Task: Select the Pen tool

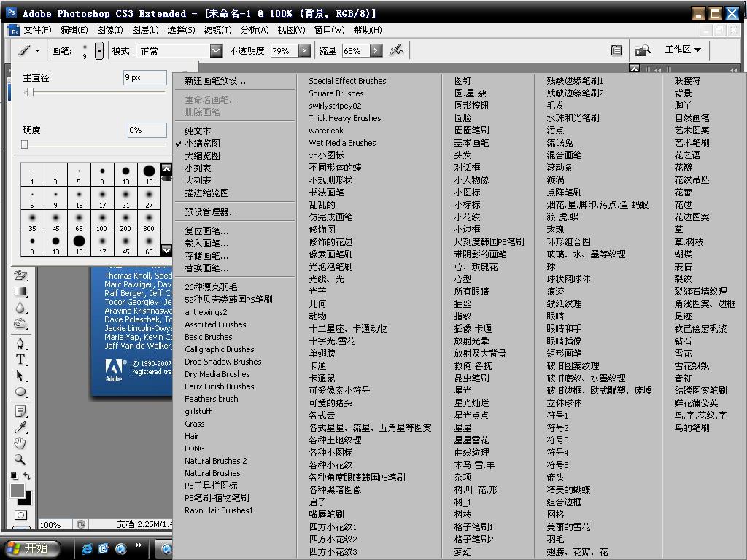Action: click(20, 343)
